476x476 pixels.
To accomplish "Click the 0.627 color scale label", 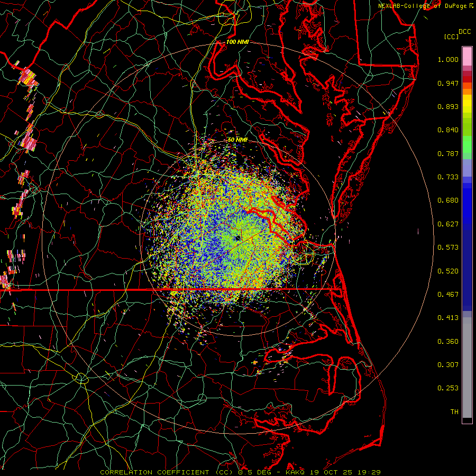I will click(448, 224).
